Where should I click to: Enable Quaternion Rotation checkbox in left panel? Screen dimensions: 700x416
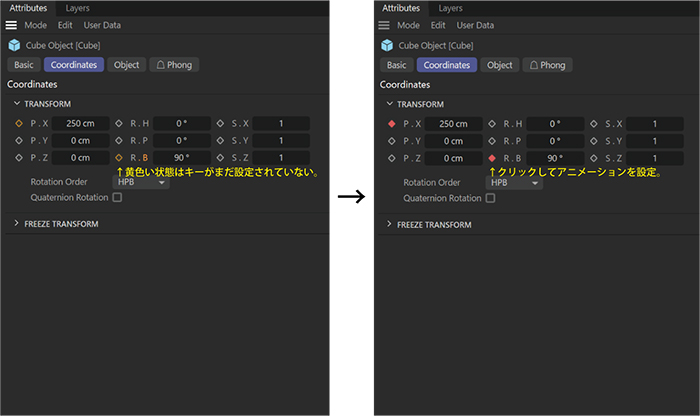(x=117, y=198)
